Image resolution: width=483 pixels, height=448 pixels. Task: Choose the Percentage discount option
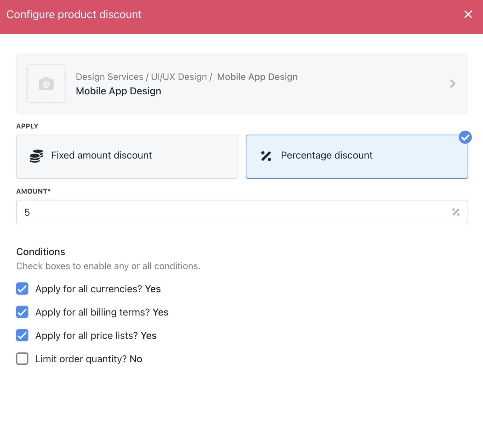click(x=357, y=156)
